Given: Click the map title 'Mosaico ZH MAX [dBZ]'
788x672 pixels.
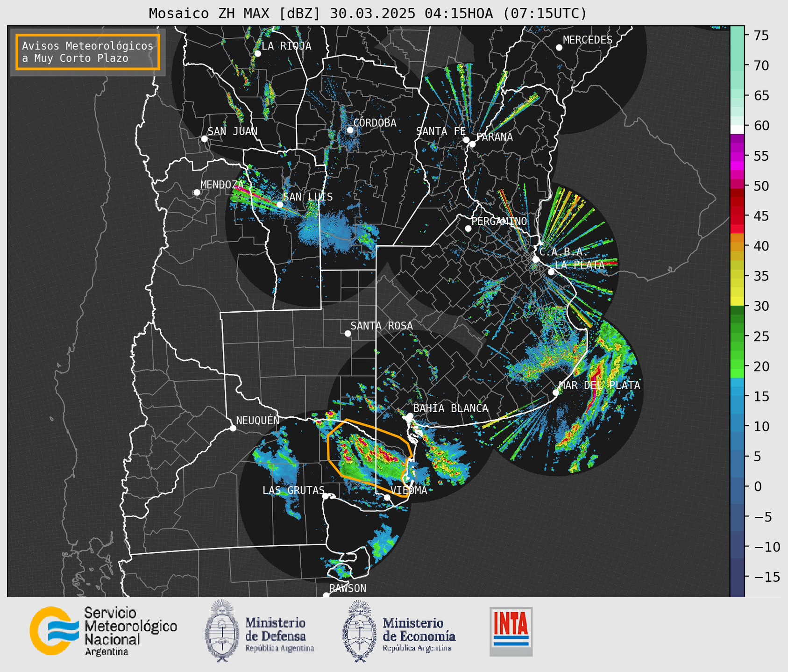Looking at the screenshot, I should (x=234, y=14).
